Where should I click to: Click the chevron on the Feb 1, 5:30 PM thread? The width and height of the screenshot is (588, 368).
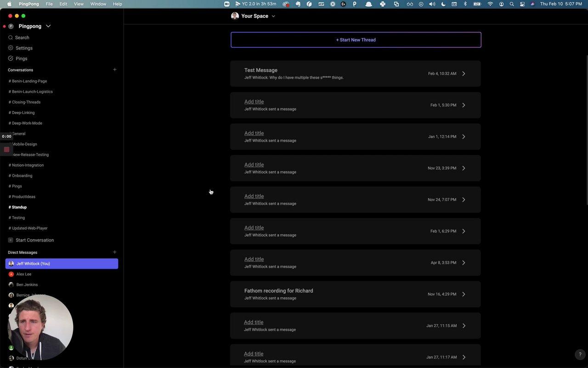click(464, 105)
